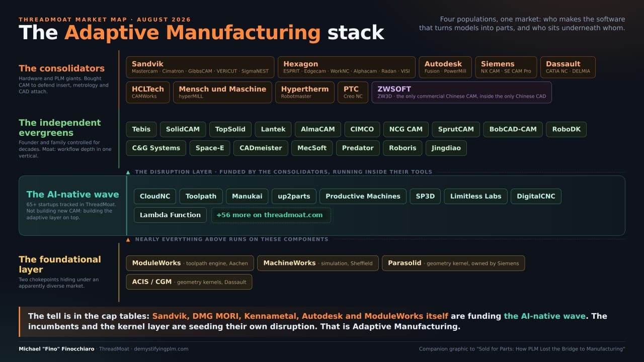Click the Hypertherm Robotmaster card

click(x=305, y=93)
